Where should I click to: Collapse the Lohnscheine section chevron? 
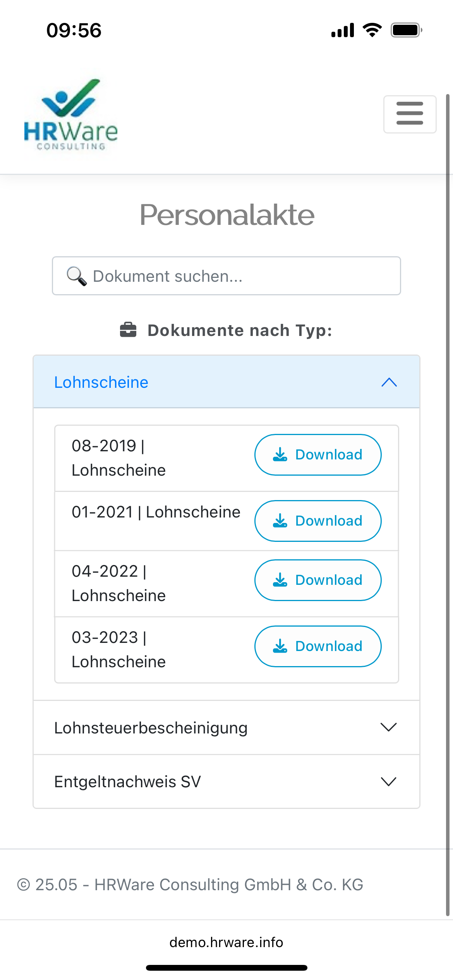pyautogui.click(x=389, y=382)
